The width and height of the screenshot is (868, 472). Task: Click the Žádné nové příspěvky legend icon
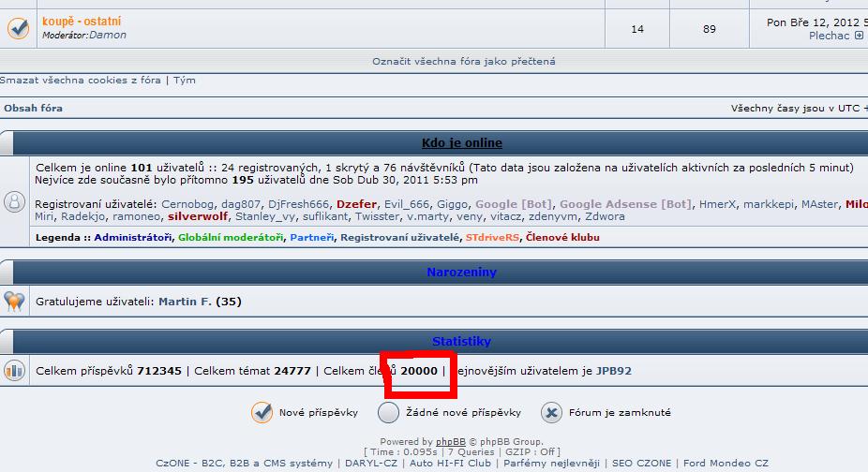tap(389, 412)
